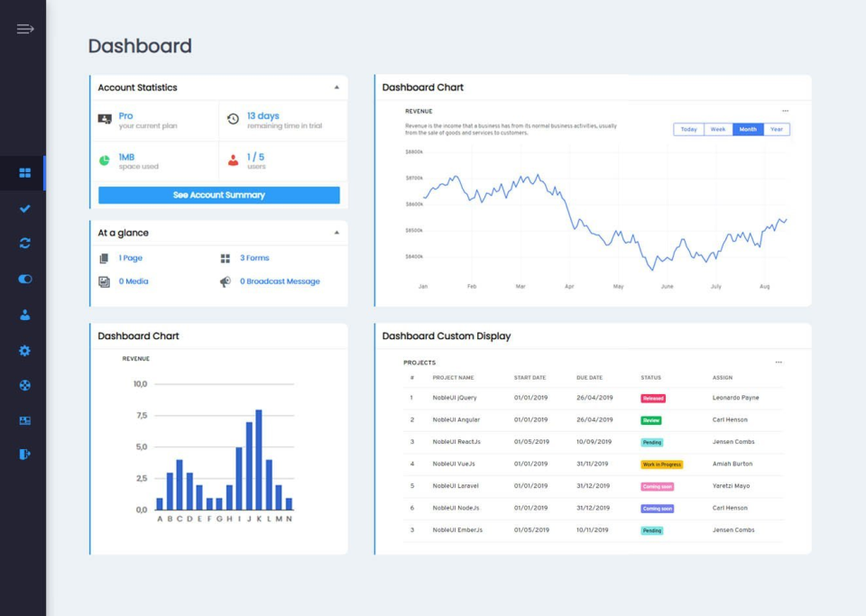This screenshot has width=866, height=616.
Task: Click the sync/refresh icon in sidebar
Action: coord(24,243)
